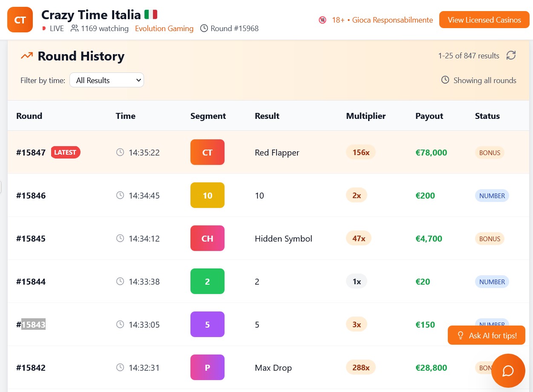Open the chat support bubble icon
Image resolution: width=533 pixels, height=392 pixels.
point(508,370)
